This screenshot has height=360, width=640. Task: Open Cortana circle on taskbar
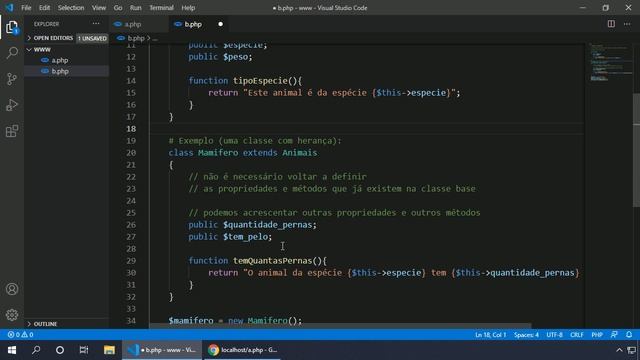60,350
